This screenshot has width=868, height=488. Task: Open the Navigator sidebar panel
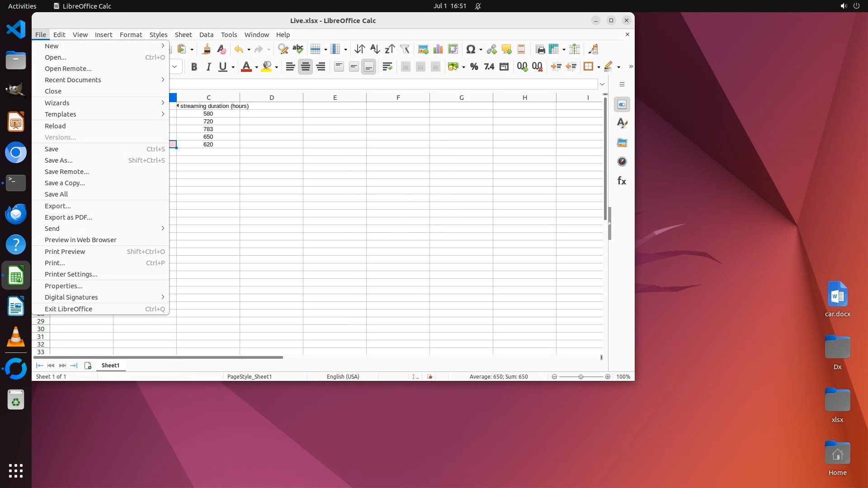pos(622,162)
